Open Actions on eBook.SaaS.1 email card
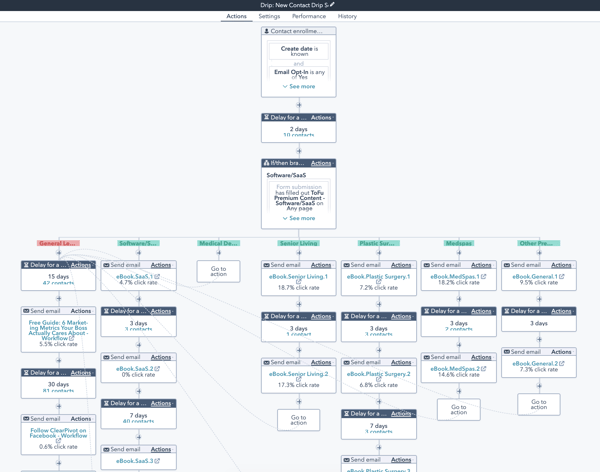The height and width of the screenshot is (472, 600). 161,265
